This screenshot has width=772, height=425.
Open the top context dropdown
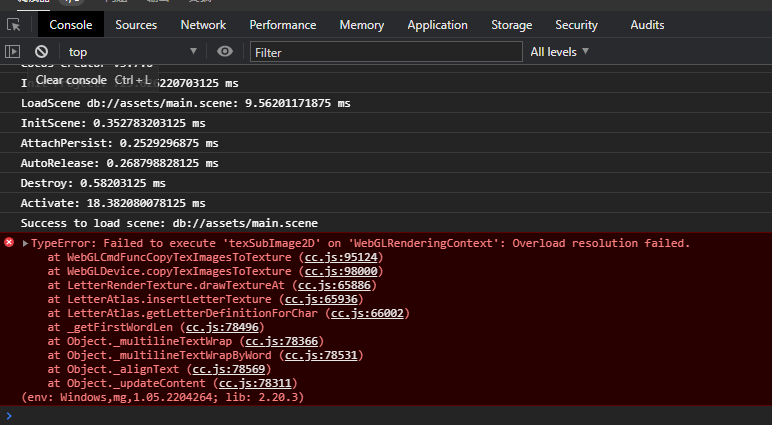133,51
